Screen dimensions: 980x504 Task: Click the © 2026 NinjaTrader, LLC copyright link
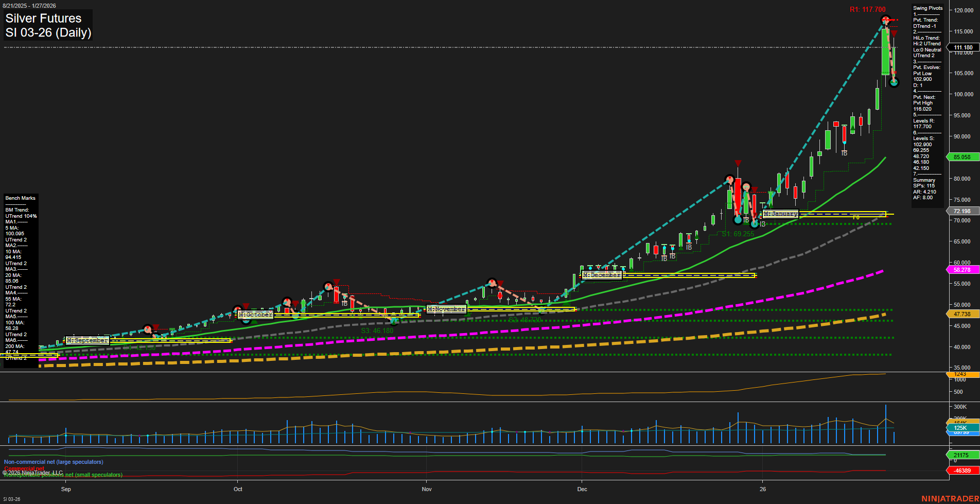32,472
